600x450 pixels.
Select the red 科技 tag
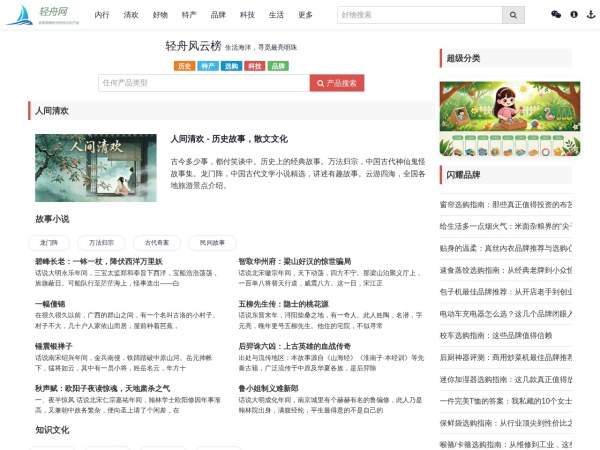254,66
